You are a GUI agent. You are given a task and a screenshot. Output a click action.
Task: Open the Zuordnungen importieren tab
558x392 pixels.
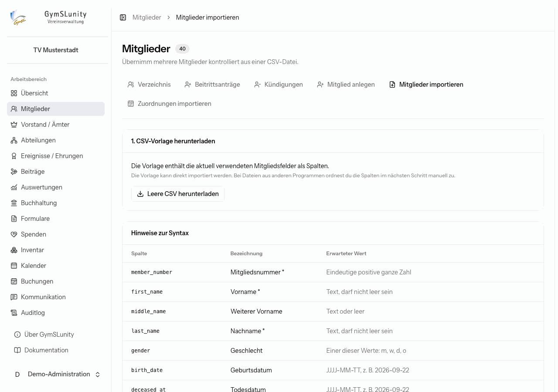pyautogui.click(x=169, y=104)
